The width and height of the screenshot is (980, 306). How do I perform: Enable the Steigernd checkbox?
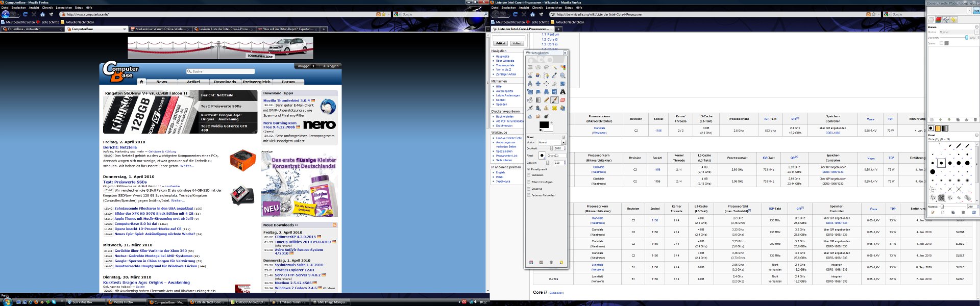(529, 189)
